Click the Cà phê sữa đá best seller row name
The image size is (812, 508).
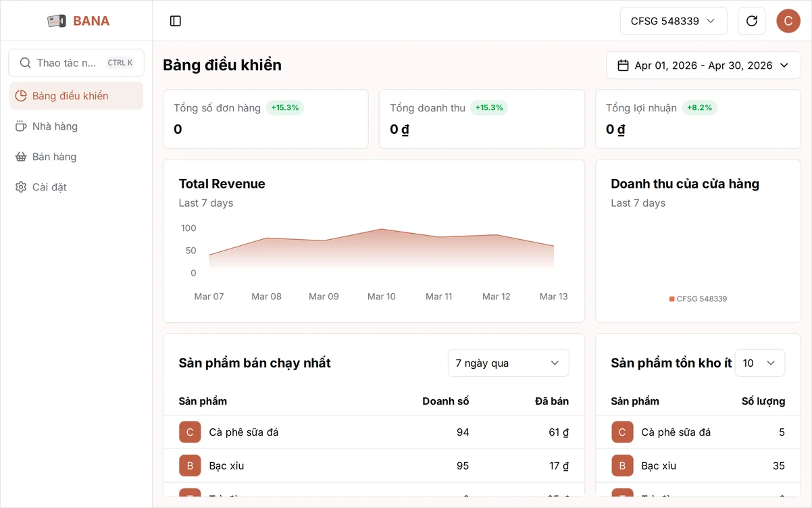pyautogui.click(x=244, y=432)
